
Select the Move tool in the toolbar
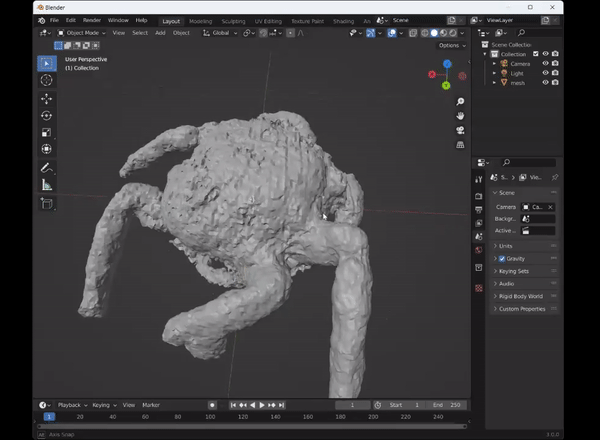click(x=46, y=98)
